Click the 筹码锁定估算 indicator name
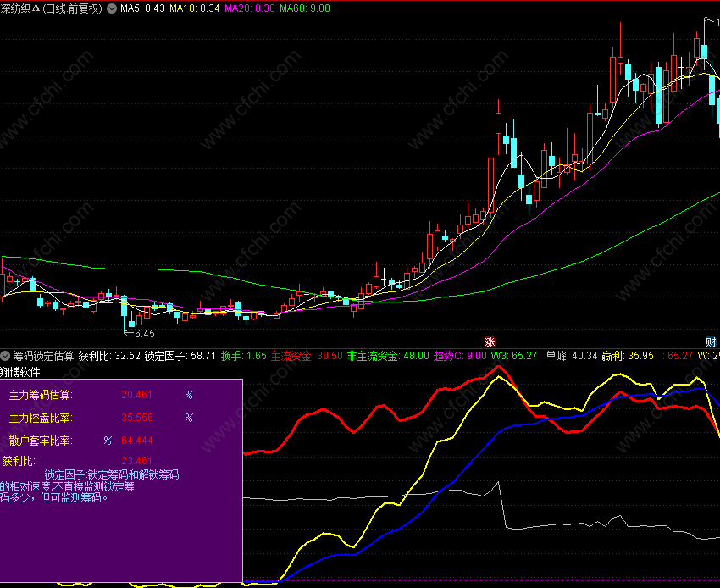Viewport: 720px width, 588px height. pyautogui.click(x=43, y=356)
